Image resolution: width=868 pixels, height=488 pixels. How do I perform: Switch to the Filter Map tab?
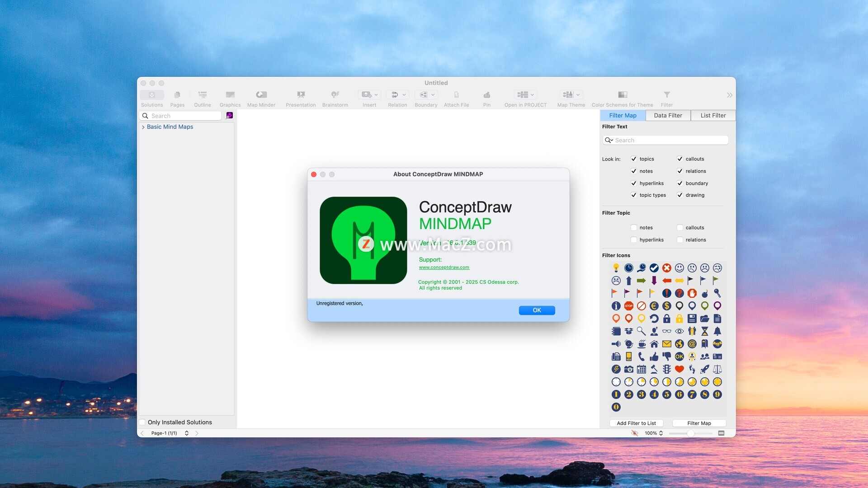coord(623,116)
